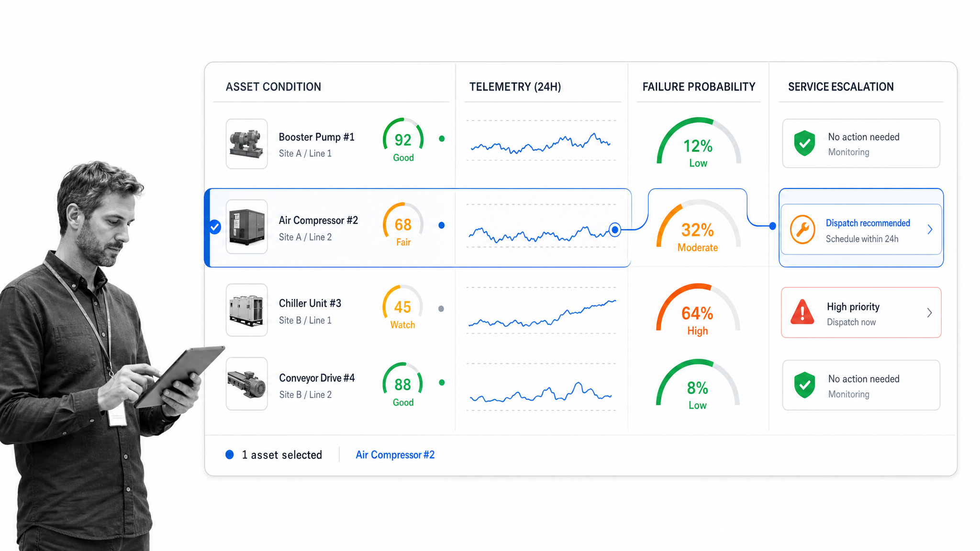
Task: Select the Conveyor Drive #4 asset name
Action: (317, 378)
